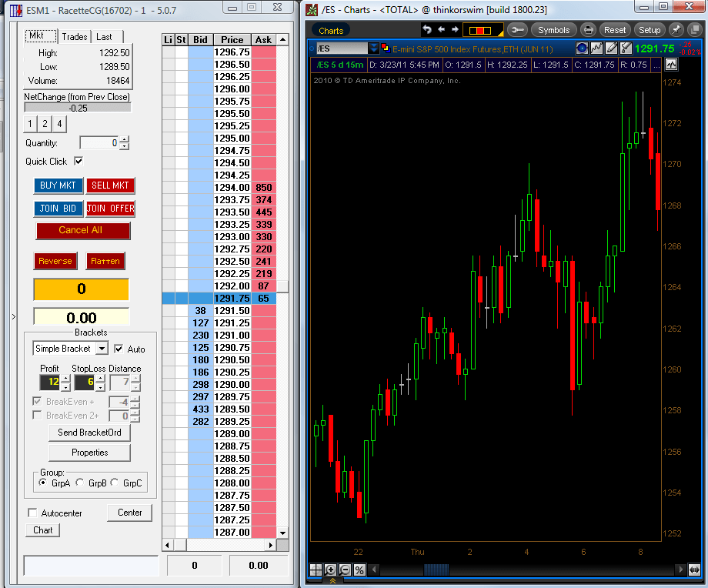The width and height of the screenshot is (708, 588).
Task: Open the /ES symbol dropdown arrow
Action: [x=373, y=47]
